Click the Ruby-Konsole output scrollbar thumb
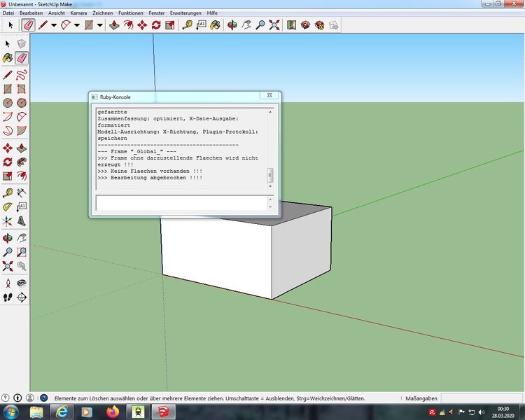The width and height of the screenshot is (525, 420). [270, 175]
